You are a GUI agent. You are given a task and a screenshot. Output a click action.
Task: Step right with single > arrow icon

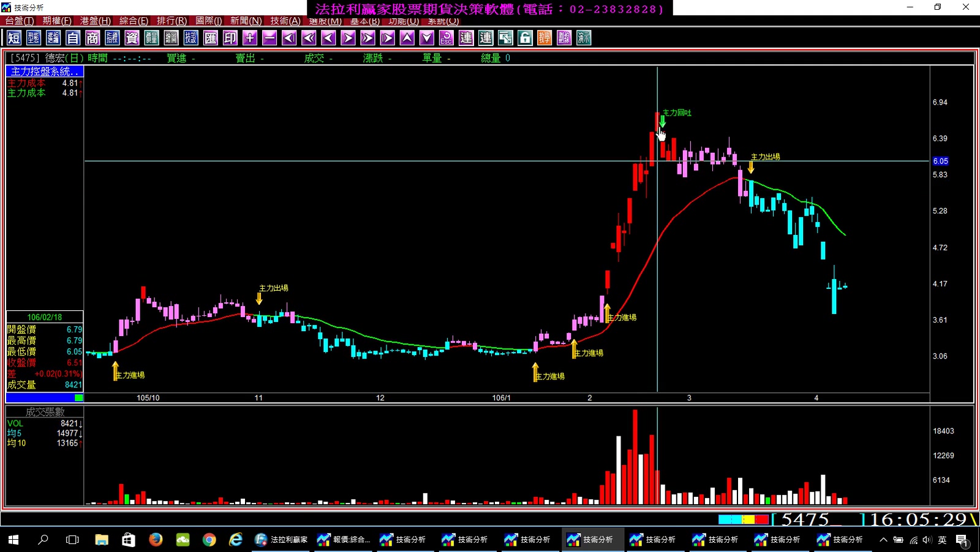pyautogui.click(x=348, y=38)
